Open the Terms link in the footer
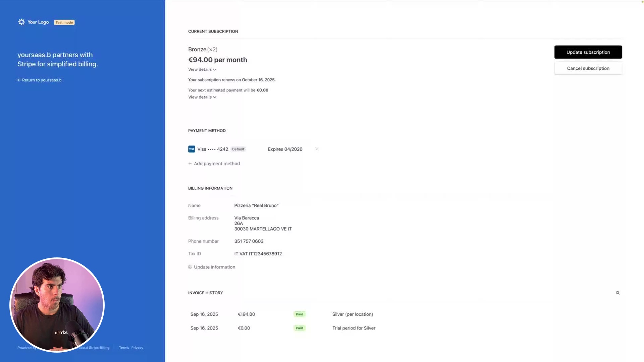 tap(124, 348)
